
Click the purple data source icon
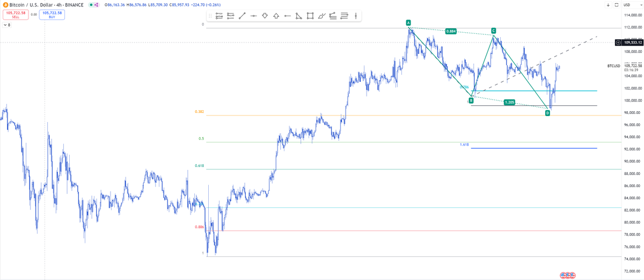coord(97,5)
